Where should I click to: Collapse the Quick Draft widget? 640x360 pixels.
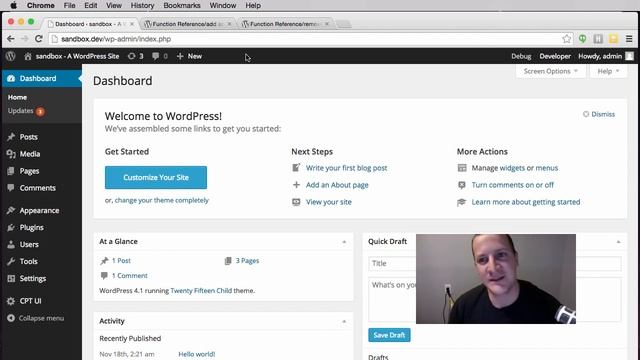pyautogui.click(x=618, y=242)
